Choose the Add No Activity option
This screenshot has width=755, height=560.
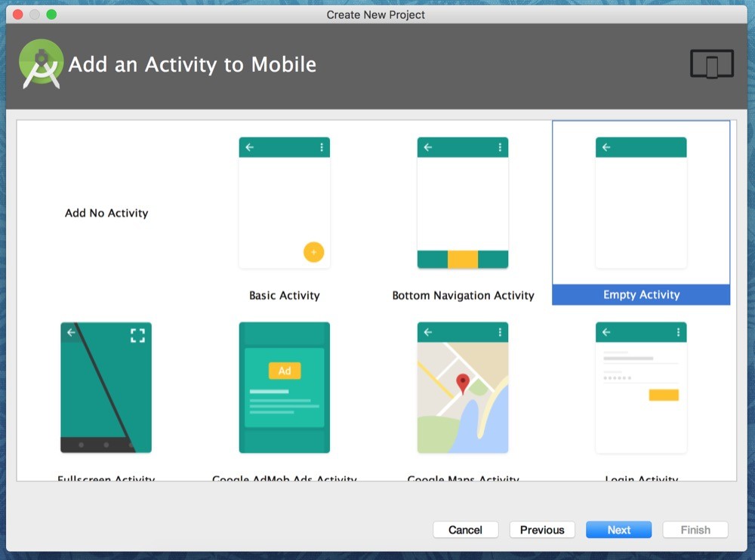[106, 213]
